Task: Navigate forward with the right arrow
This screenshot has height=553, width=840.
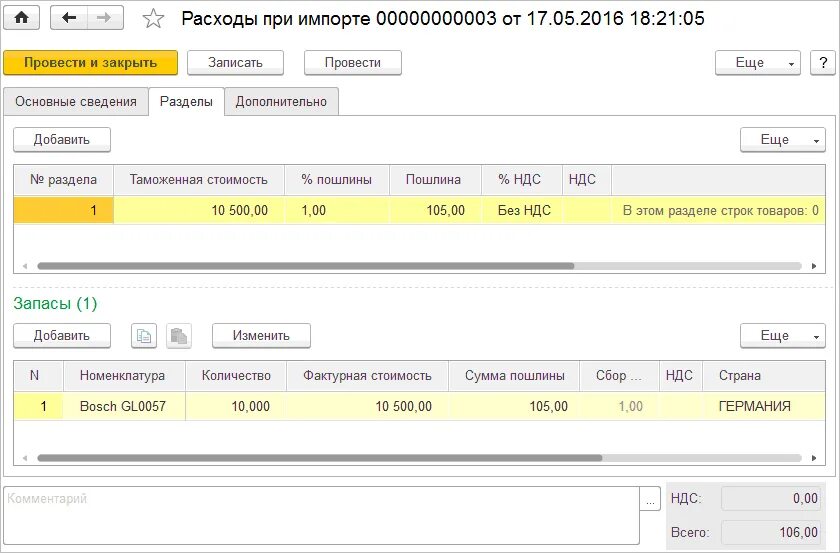Action: click(105, 18)
